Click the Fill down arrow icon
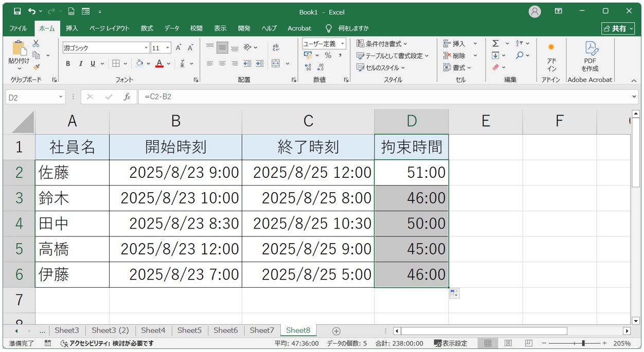This screenshot has height=352, width=644. 495,55
